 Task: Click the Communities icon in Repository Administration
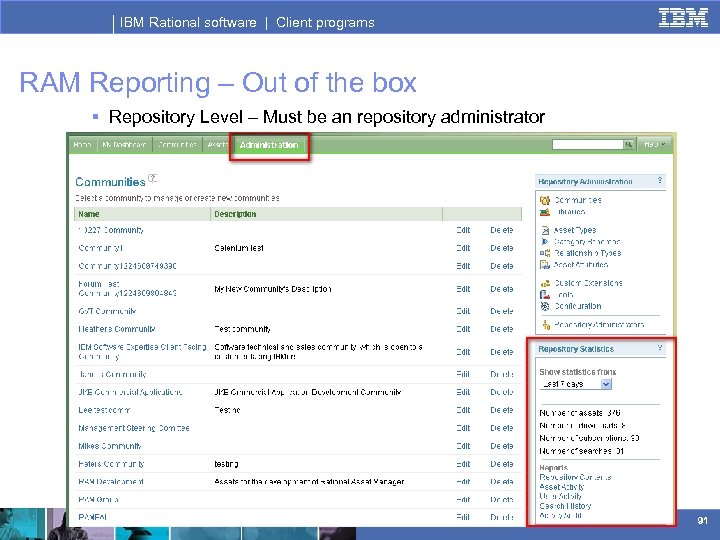[545, 200]
